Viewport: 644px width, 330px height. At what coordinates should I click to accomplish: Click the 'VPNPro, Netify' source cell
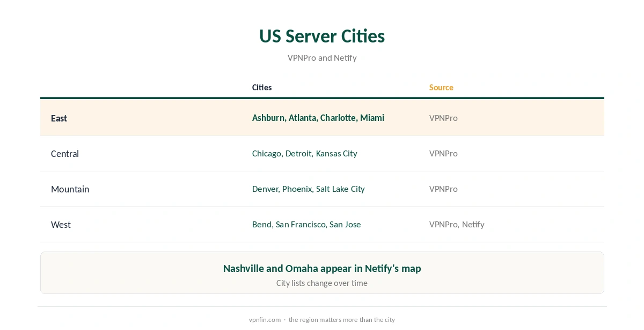pos(457,224)
